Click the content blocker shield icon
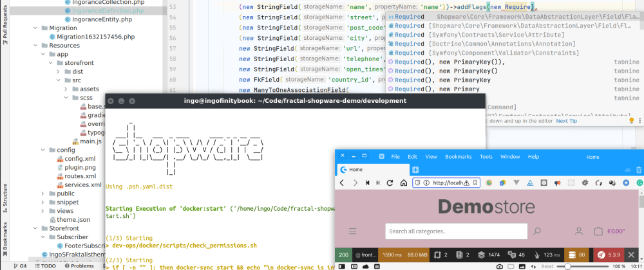Screen dimensions: 644x270 tap(417, 183)
